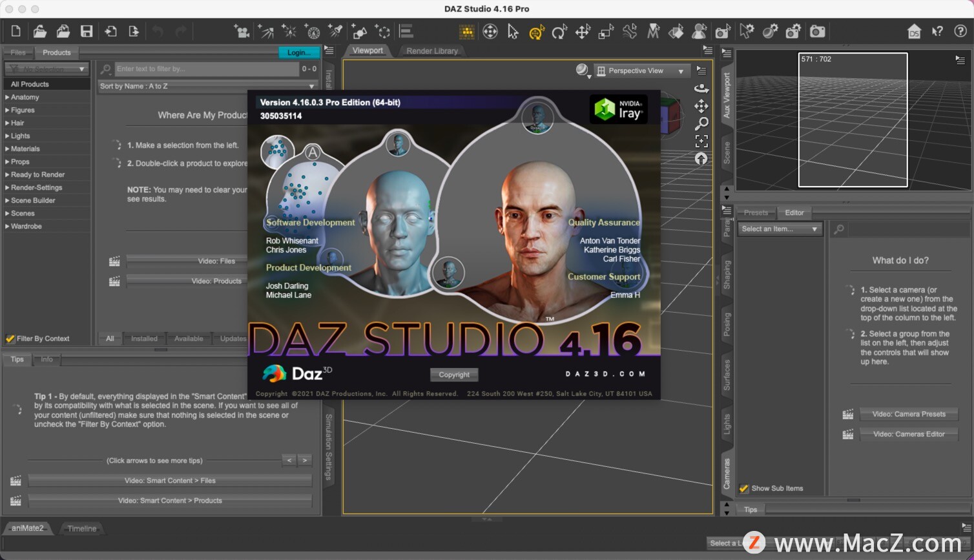Toggle the Filter By Context checkbox
The width and height of the screenshot is (974, 560).
pos(10,338)
